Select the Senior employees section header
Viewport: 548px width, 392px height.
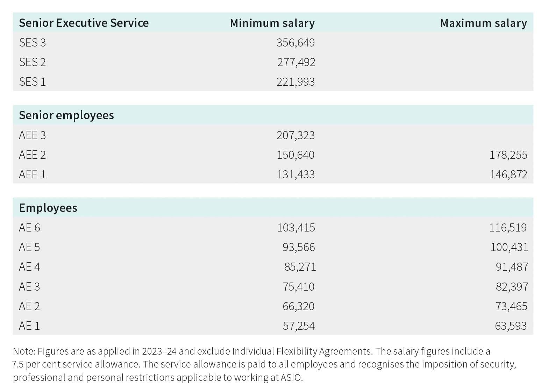pyautogui.click(x=66, y=115)
